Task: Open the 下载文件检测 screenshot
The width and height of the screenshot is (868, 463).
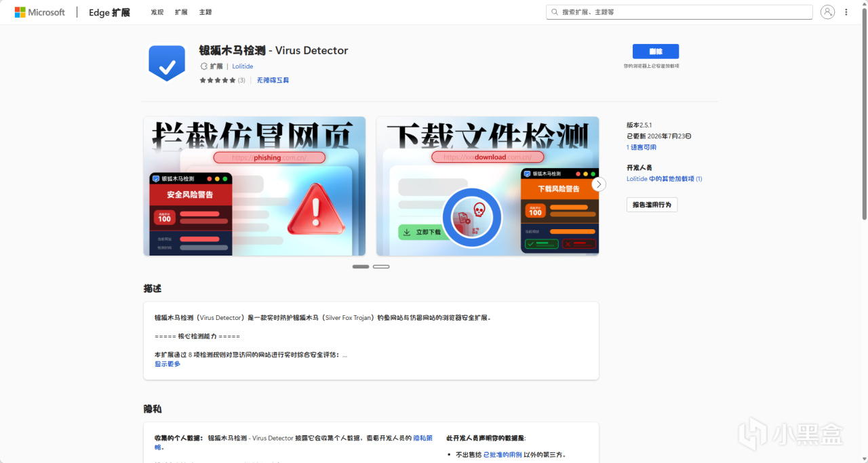Action: (488, 186)
